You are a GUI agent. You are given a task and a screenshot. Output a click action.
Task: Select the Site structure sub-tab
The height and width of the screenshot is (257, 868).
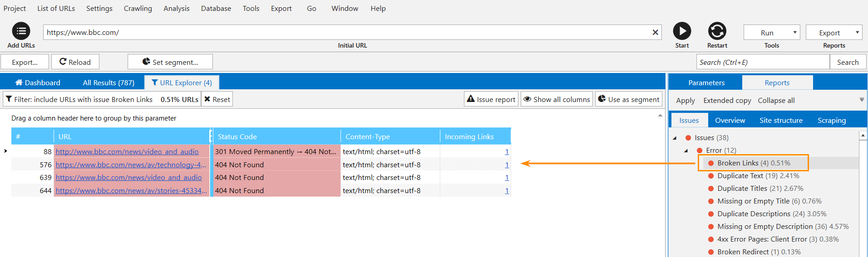(781, 120)
